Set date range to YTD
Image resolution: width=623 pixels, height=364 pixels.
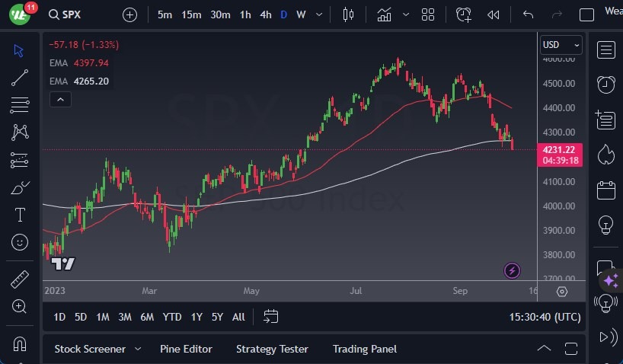[x=172, y=317]
